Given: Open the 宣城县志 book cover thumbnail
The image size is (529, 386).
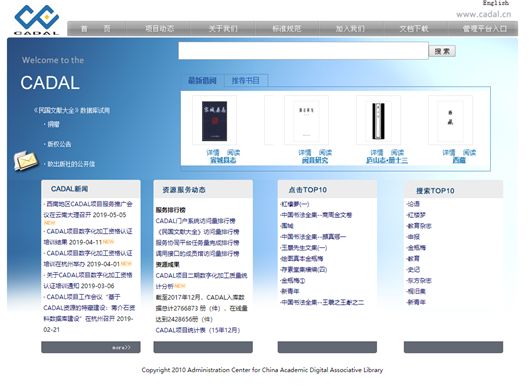Looking at the screenshot, I should click(214, 121).
